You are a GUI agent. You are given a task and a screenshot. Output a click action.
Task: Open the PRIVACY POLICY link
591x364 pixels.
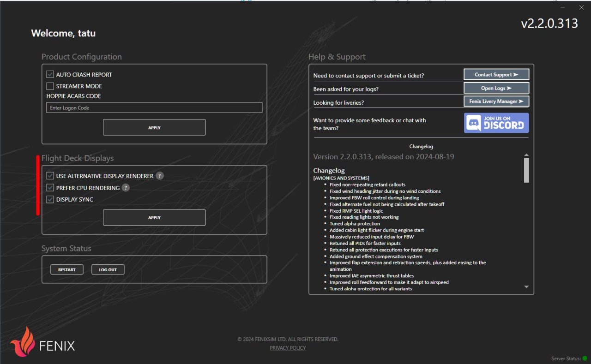(x=288, y=348)
